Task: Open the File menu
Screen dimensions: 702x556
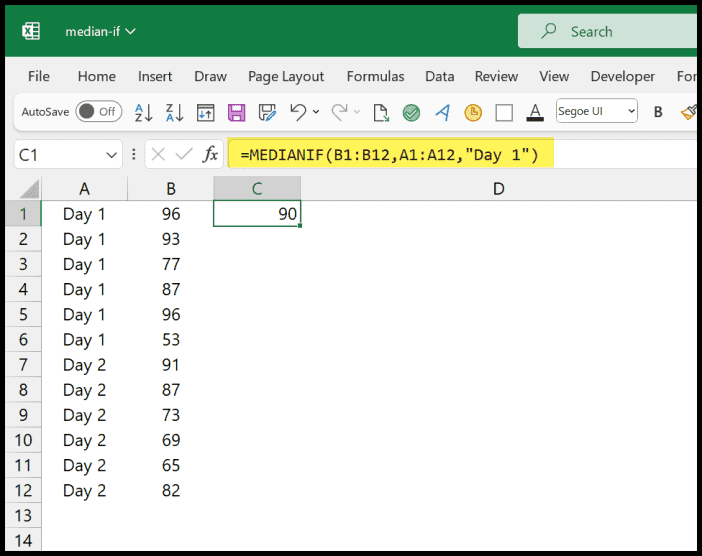Action: tap(39, 76)
